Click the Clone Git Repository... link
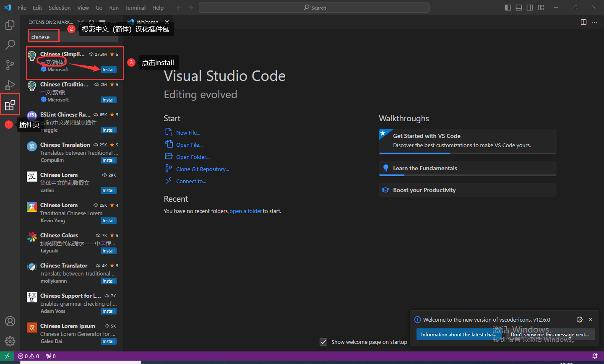The width and height of the screenshot is (604, 364). (203, 169)
